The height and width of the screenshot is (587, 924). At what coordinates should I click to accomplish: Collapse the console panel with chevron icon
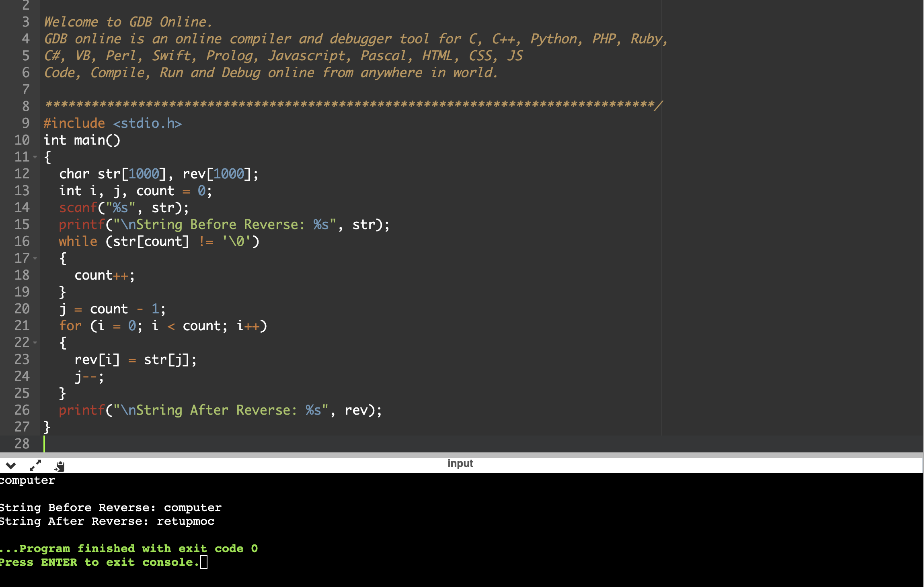pyautogui.click(x=11, y=466)
